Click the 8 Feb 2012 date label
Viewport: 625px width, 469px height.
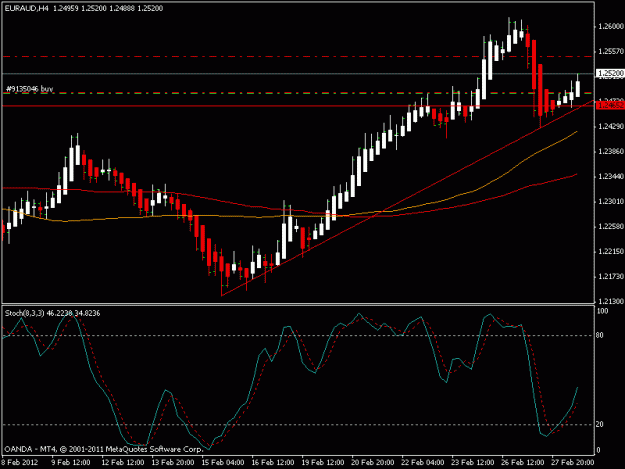point(20,462)
